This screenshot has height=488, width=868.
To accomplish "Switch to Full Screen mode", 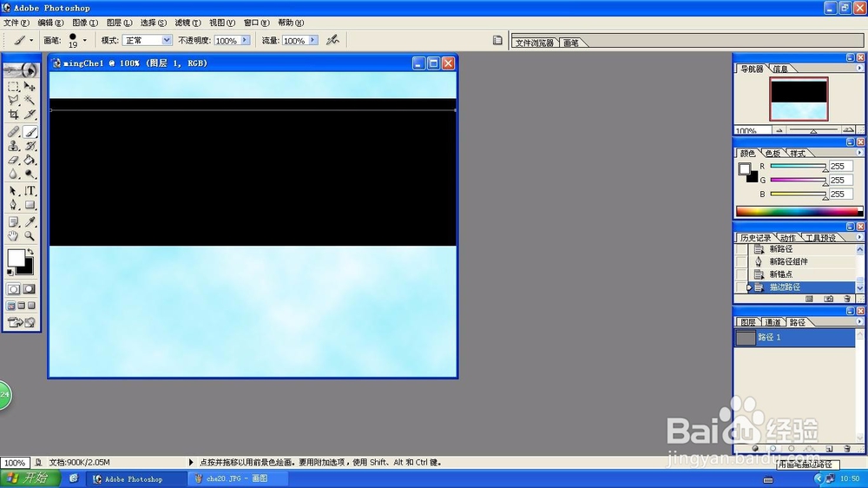I will click(31, 306).
